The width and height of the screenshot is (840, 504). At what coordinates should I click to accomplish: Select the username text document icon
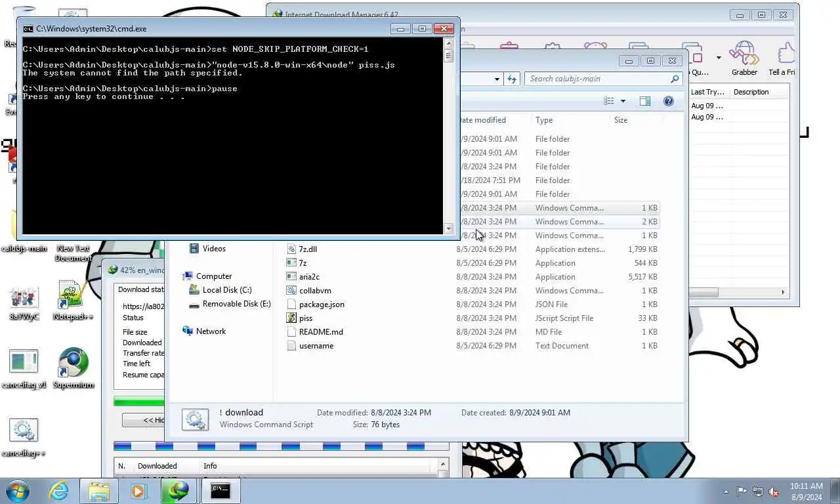tap(292, 346)
